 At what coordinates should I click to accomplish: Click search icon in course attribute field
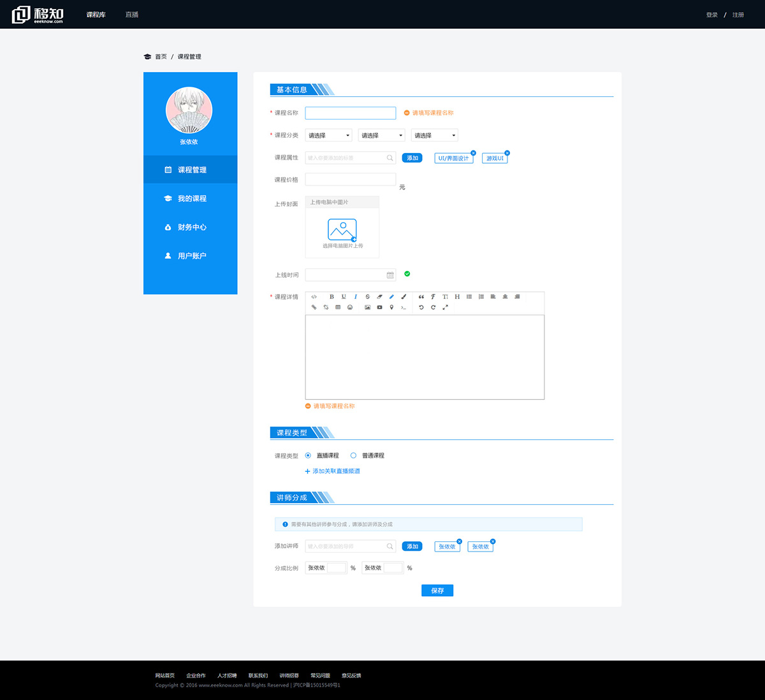tap(390, 157)
